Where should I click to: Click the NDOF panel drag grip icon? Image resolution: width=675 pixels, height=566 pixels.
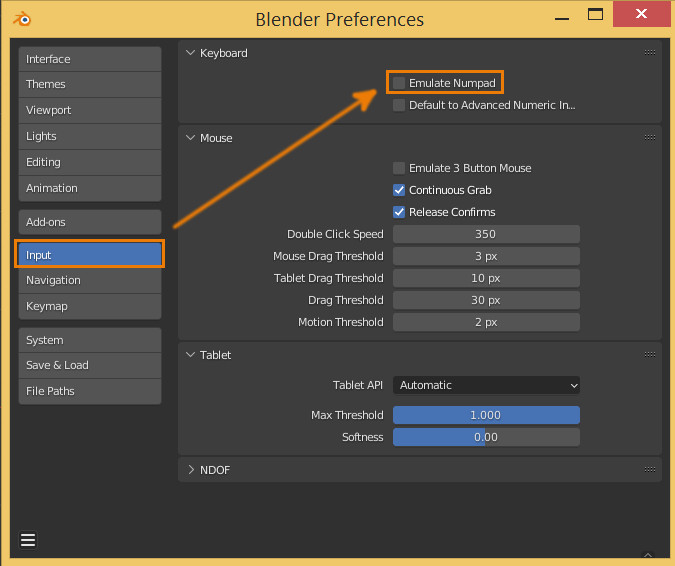coord(650,469)
